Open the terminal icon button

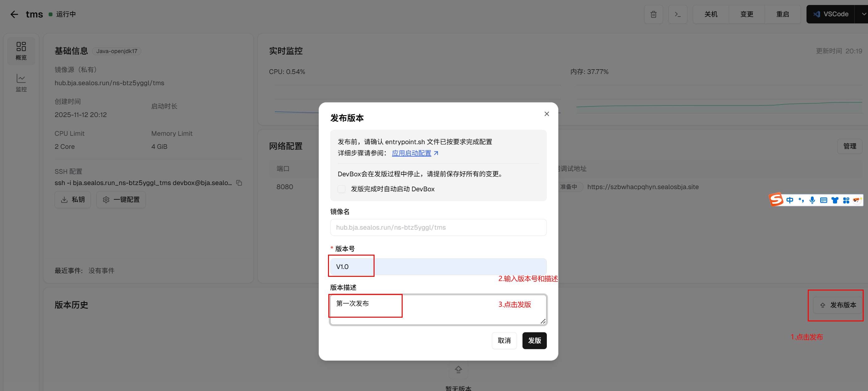(x=677, y=14)
